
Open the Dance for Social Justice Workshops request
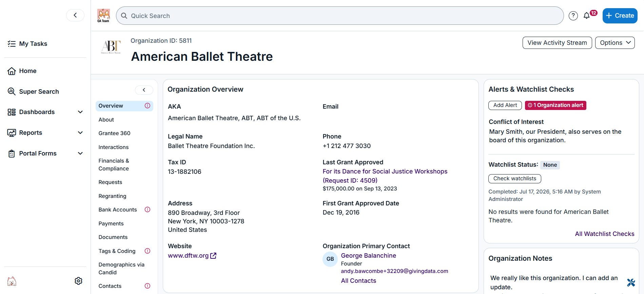(385, 176)
